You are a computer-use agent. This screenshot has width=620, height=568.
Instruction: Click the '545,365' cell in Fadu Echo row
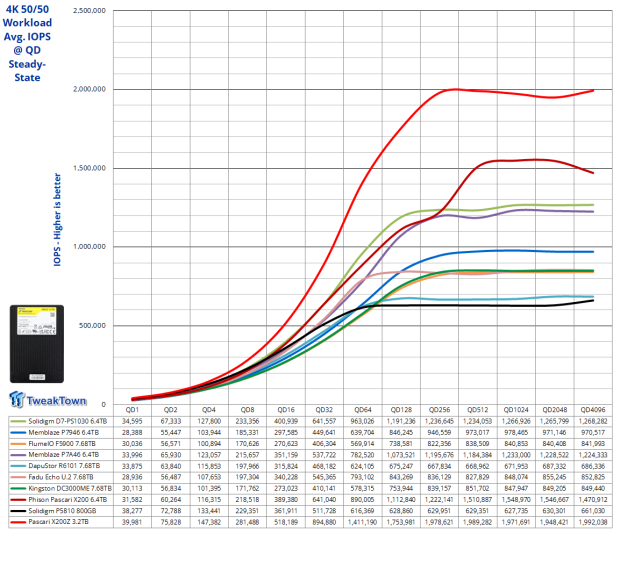tap(324, 477)
